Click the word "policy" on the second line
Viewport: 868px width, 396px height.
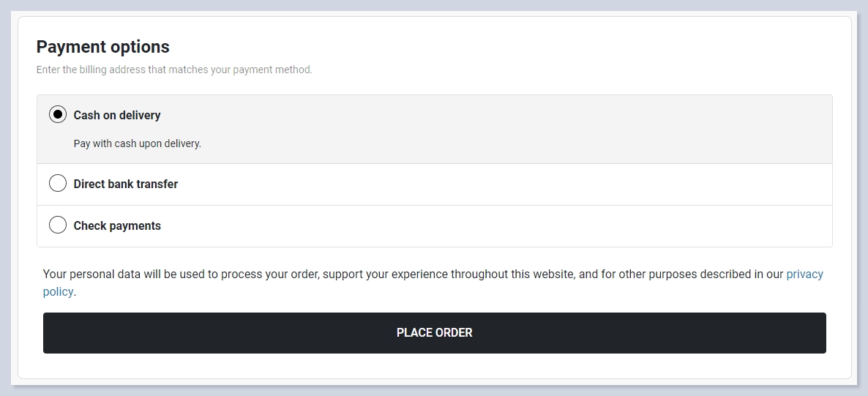click(x=58, y=291)
